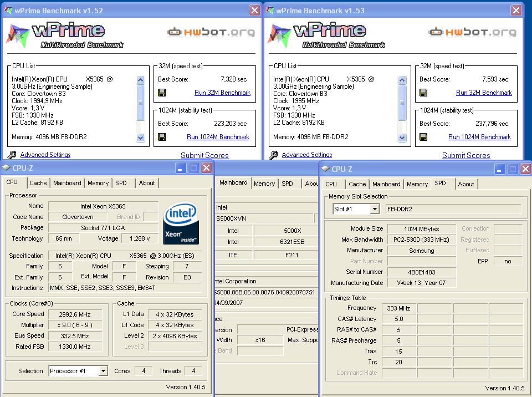Viewport: 532px width, 397px height.
Task: Open Advanced Settings in wPrime v1.53
Action: [x=307, y=155]
